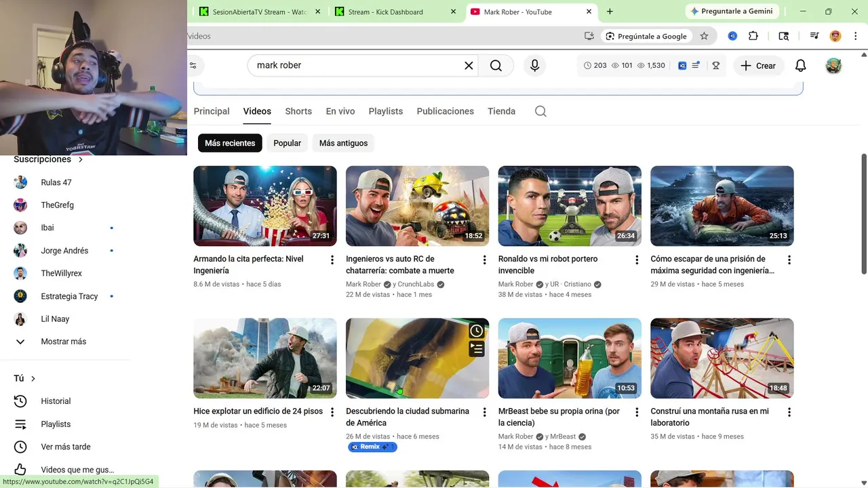The width and height of the screenshot is (868, 488).
Task: Click the page vertical scrollbar
Action: [x=864, y=214]
